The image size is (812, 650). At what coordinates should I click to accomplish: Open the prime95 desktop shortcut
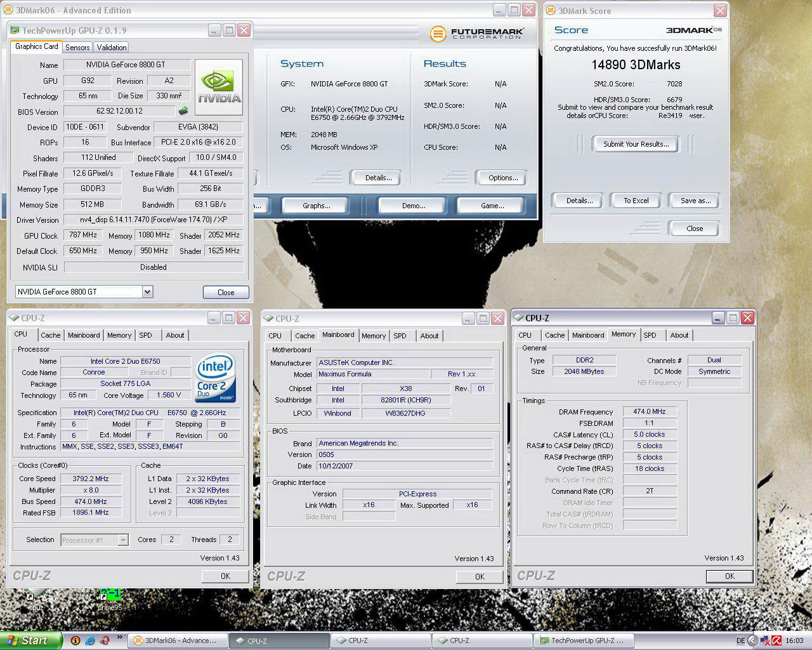[x=110, y=600]
